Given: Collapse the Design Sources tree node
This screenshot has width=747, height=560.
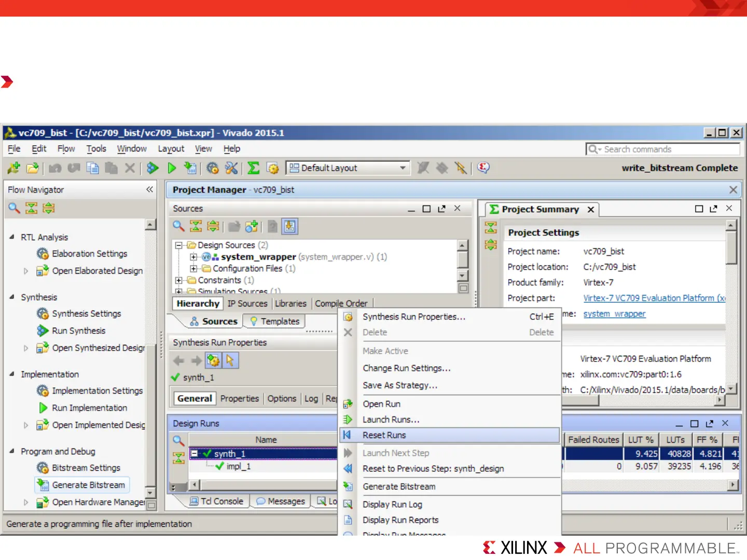Looking at the screenshot, I should pos(178,245).
